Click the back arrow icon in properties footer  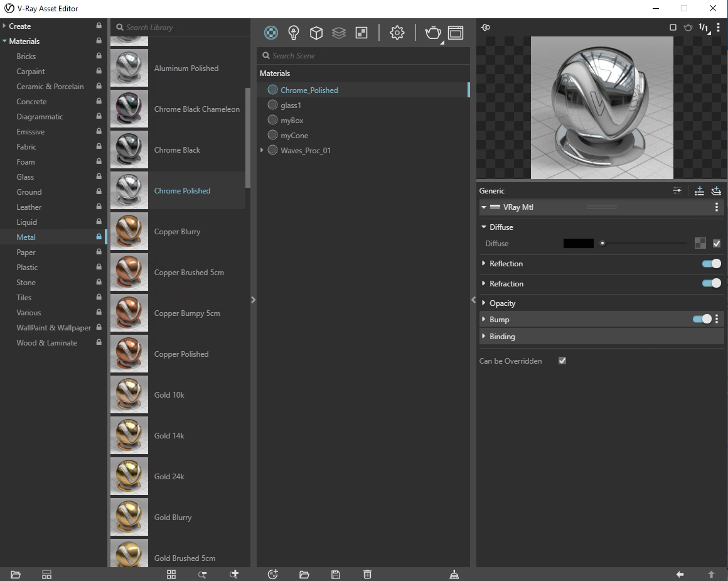680,575
